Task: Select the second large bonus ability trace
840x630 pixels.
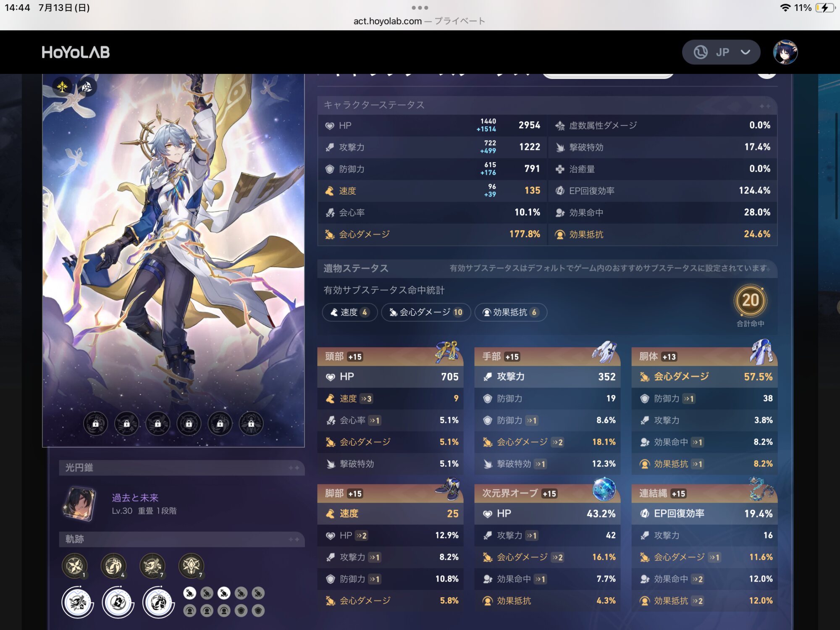Action: click(x=118, y=603)
